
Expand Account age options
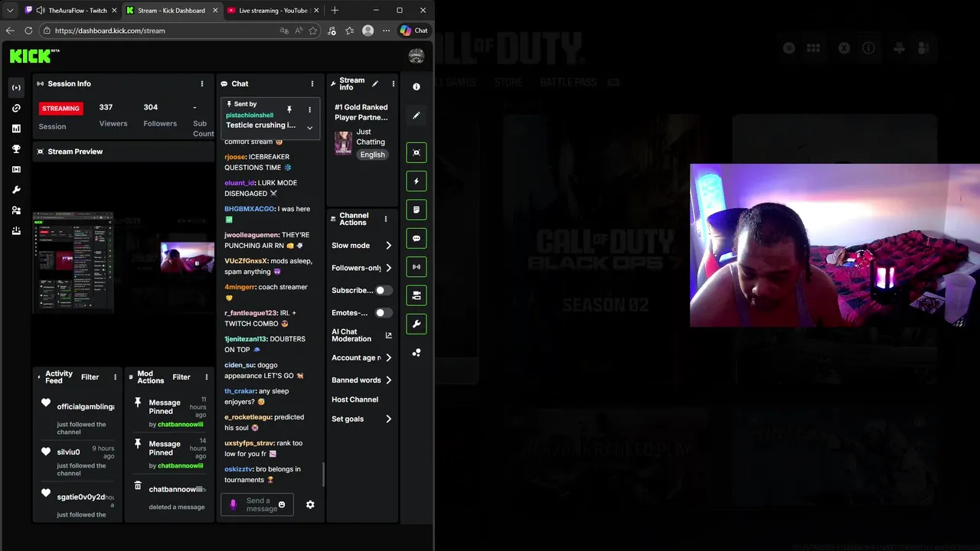pyautogui.click(x=388, y=357)
